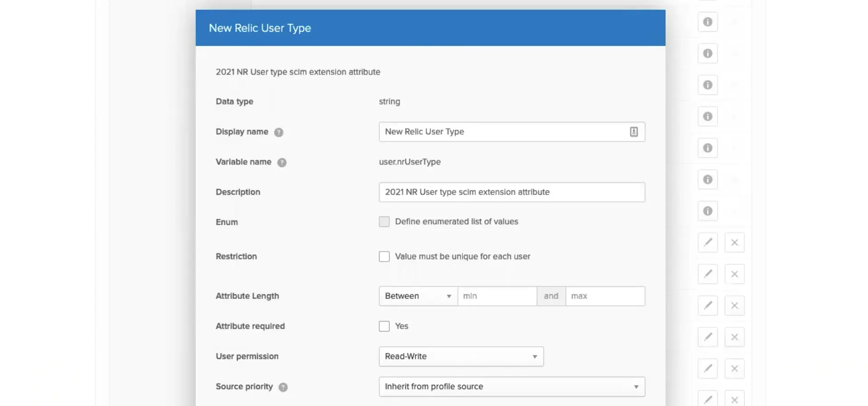Click the Yes text beside Attribute required

401,326
